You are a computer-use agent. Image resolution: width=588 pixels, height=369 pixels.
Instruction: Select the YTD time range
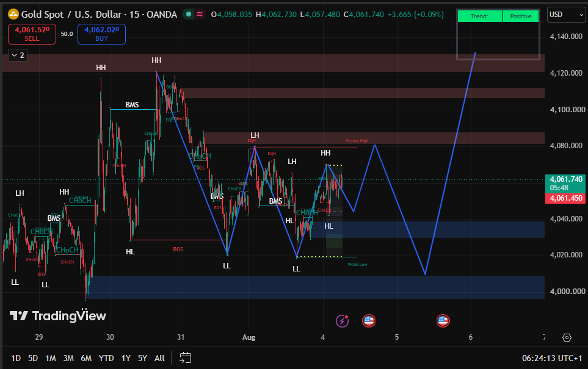pyautogui.click(x=106, y=358)
